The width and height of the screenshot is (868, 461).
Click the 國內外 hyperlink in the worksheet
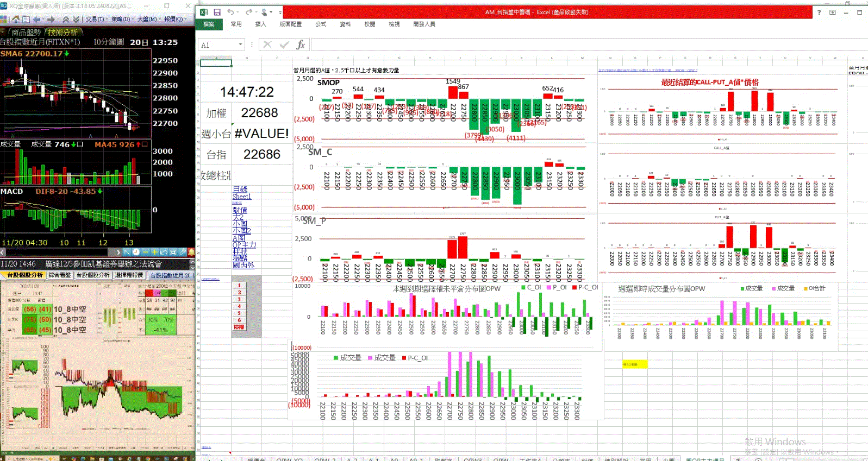pos(243,265)
